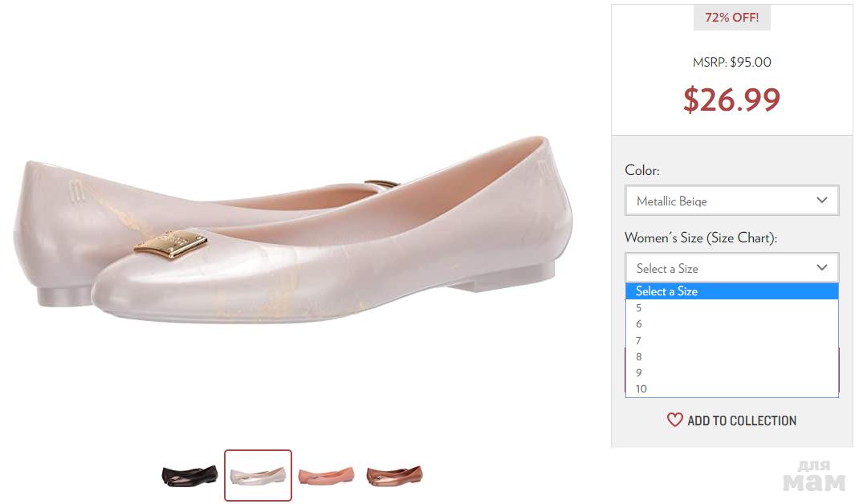Screen dimensions: 859x504
Task: Choose size 10 from the dropdown list
Action: (641, 389)
